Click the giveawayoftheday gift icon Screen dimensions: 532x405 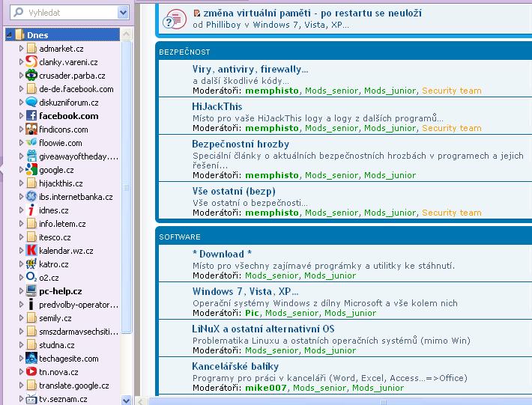(x=31, y=156)
